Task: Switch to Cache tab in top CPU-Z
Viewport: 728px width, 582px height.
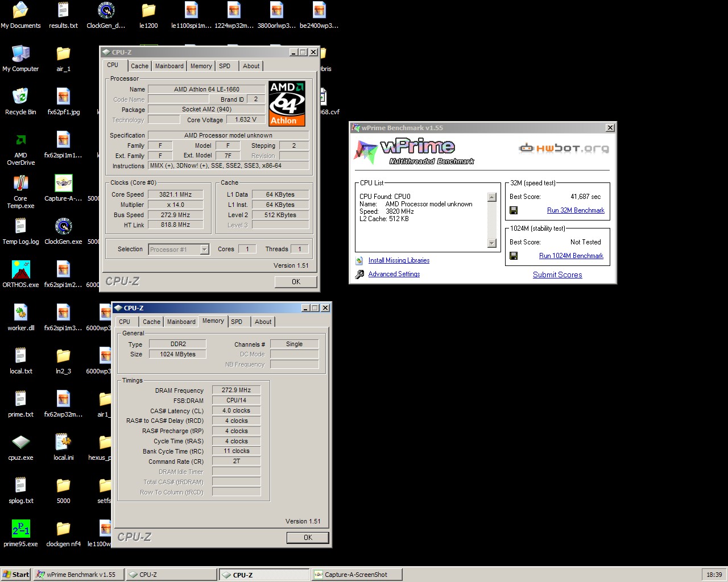Action: coord(139,66)
